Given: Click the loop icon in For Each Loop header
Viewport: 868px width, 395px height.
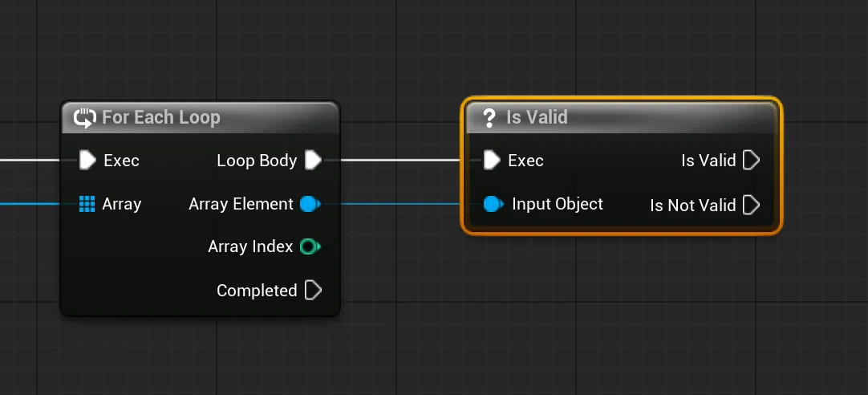Looking at the screenshot, I should tap(85, 118).
